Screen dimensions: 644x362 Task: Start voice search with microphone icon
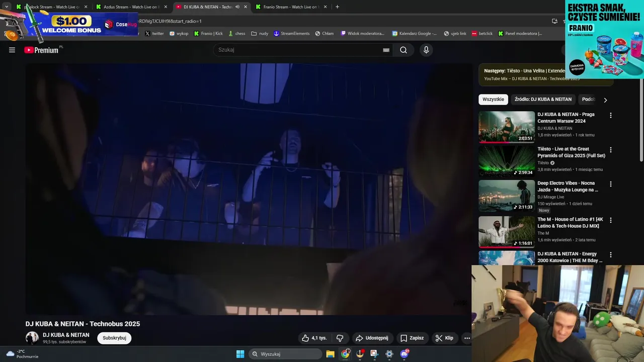pyautogui.click(x=426, y=50)
